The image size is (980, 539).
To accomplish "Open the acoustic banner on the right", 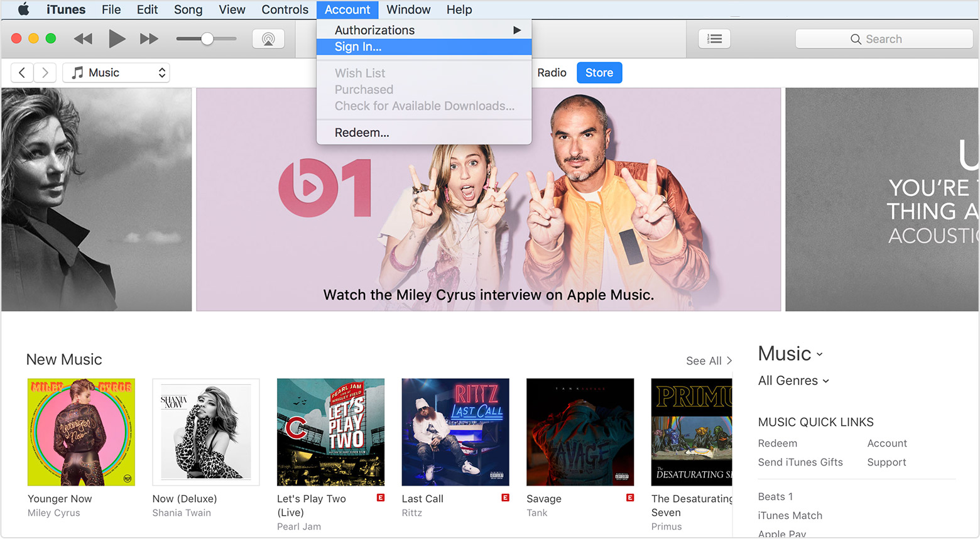I will (x=881, y=200).
